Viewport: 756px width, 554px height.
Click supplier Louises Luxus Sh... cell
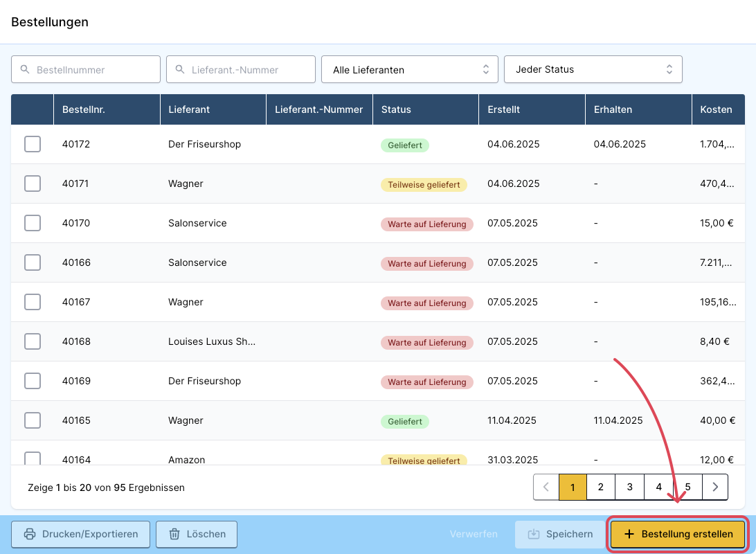pyautogui.click(x=212, y=341)
